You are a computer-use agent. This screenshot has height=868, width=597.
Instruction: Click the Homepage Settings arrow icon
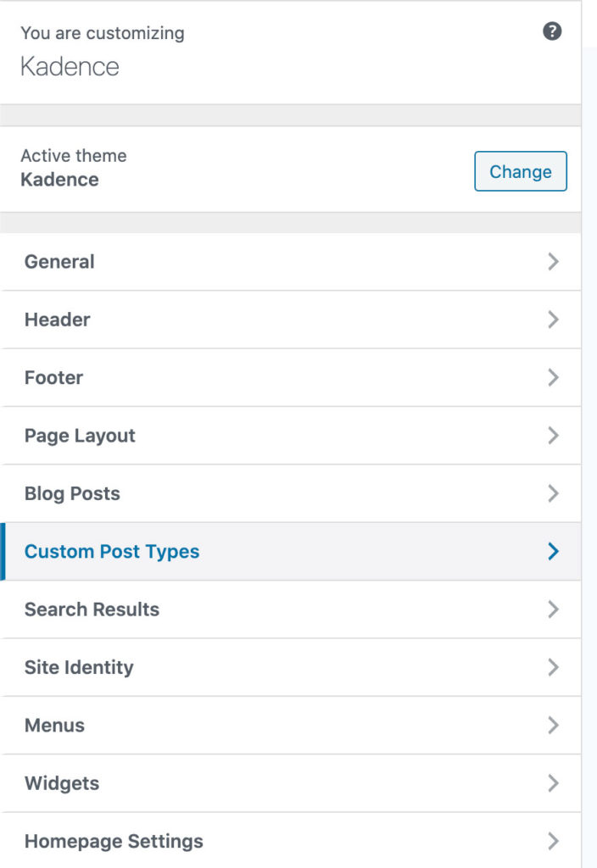coord(553,842)
